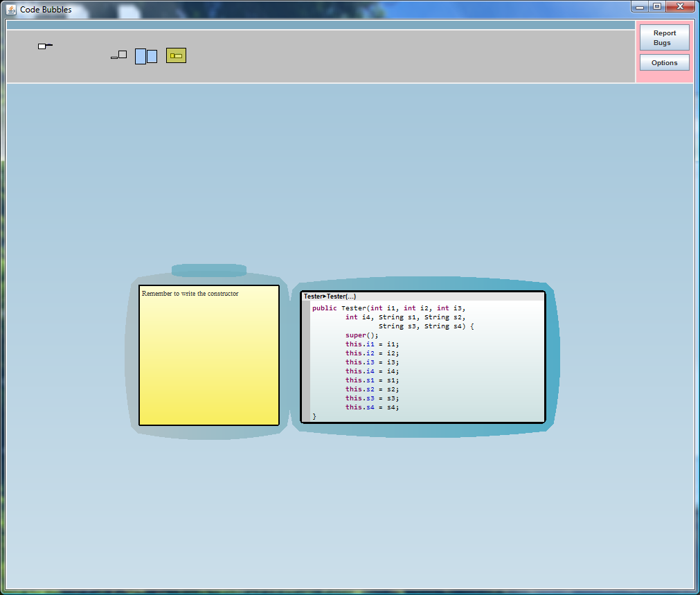Click the Code Bubbles Java window icon
Screen dimensions: 700x595
11,10
